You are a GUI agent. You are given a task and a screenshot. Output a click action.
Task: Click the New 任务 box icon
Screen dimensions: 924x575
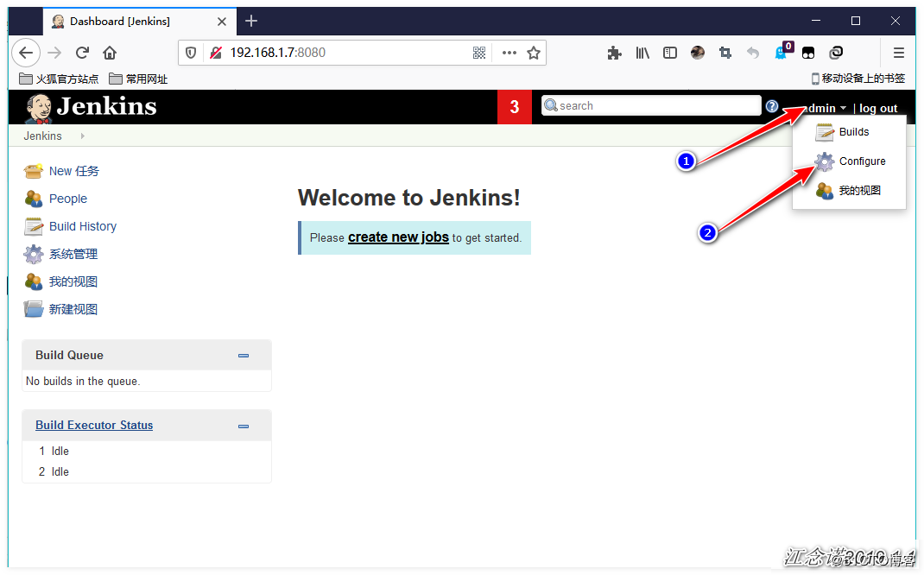click(33, 171)
